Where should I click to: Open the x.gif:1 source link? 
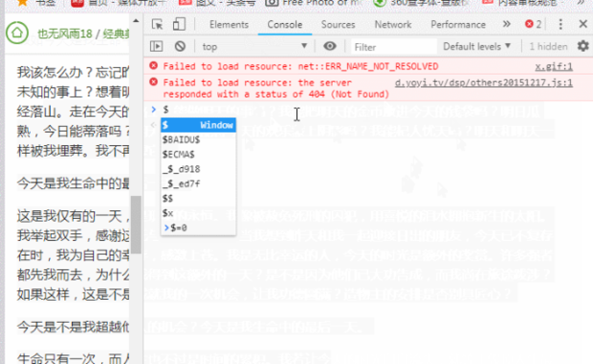554,67
